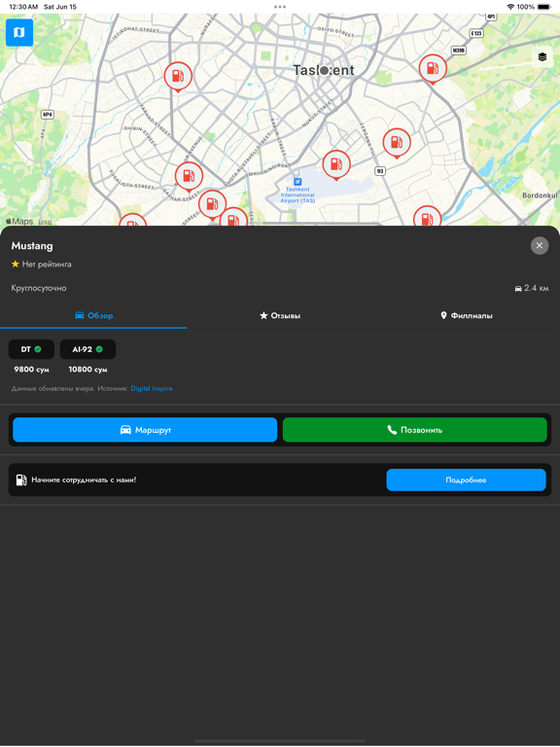Viewport: 560px width, 747px height.
Task: Select the gas station pin near Istirohat Street
Action: (x=178, y=76)
